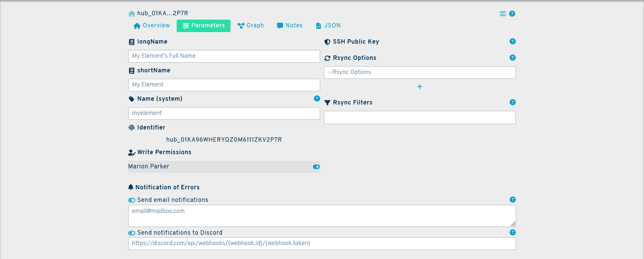Open help for SSH Public Key
This screenshot has height=259, width=644.
click(512, 41)
